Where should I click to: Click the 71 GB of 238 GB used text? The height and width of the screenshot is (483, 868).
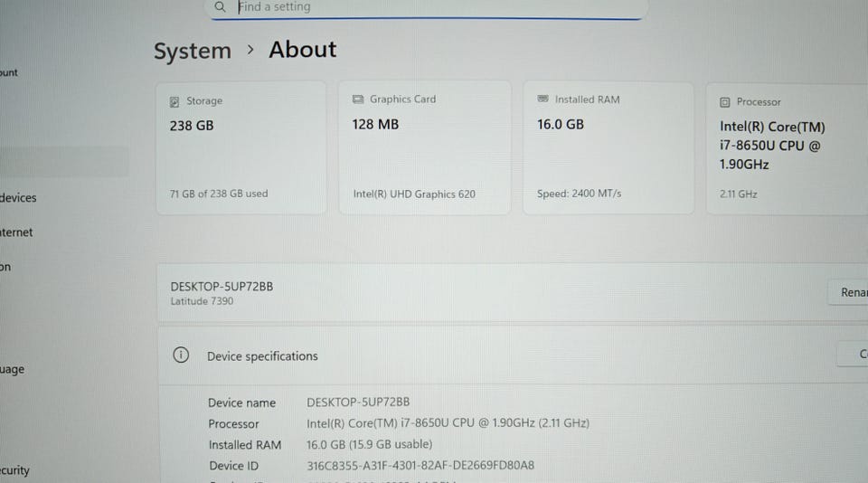(219, 194)
